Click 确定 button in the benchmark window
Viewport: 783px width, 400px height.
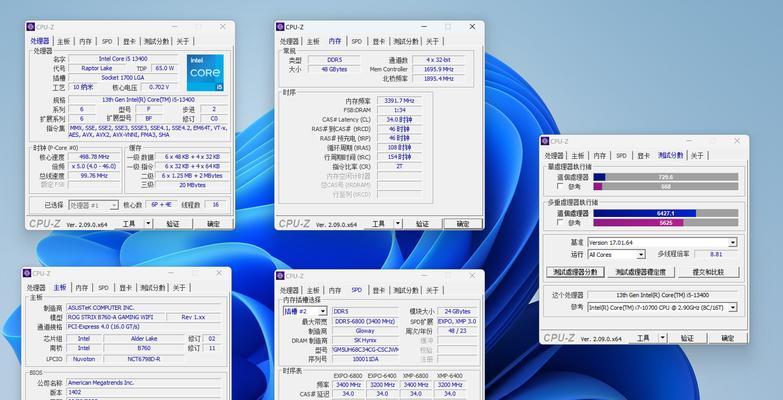coord(728,338)
